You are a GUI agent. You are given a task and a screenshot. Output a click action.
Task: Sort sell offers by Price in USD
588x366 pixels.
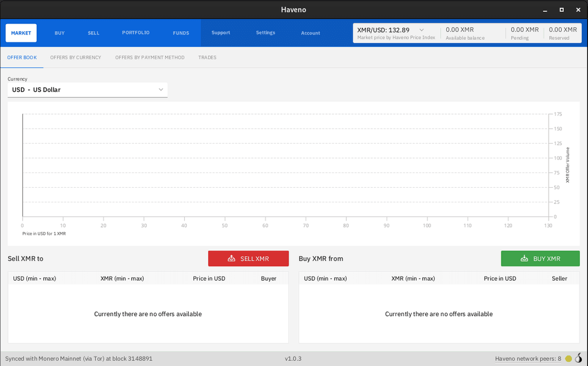click(209, 278)
